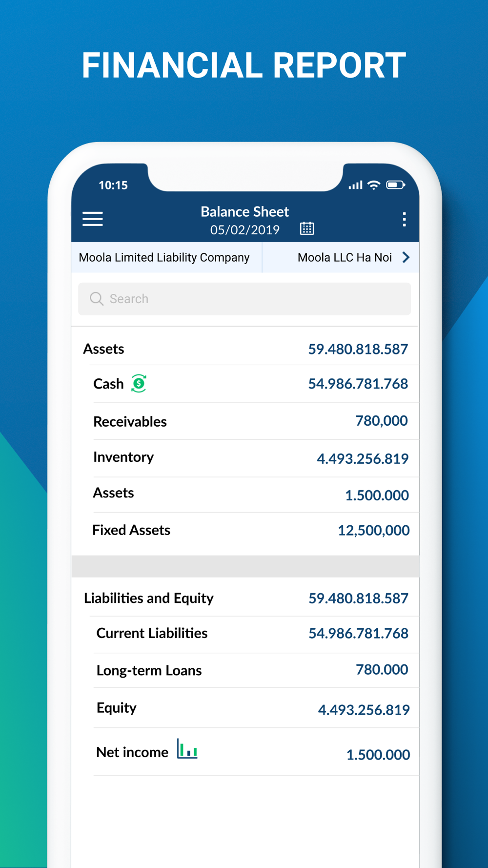Tap the search magnifier icon
Screen dimensions: 488x868
(x=97, y=299)
